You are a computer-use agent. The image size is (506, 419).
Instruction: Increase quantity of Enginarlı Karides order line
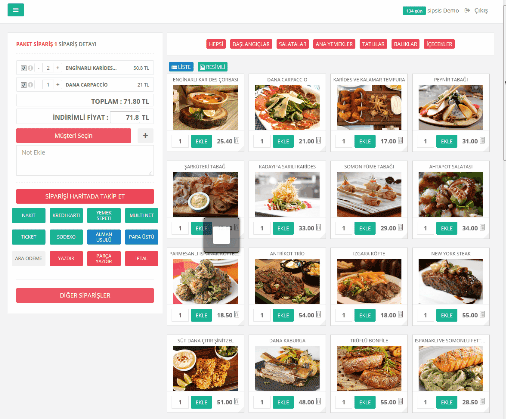pyautogui.click(x=57, y=68)
